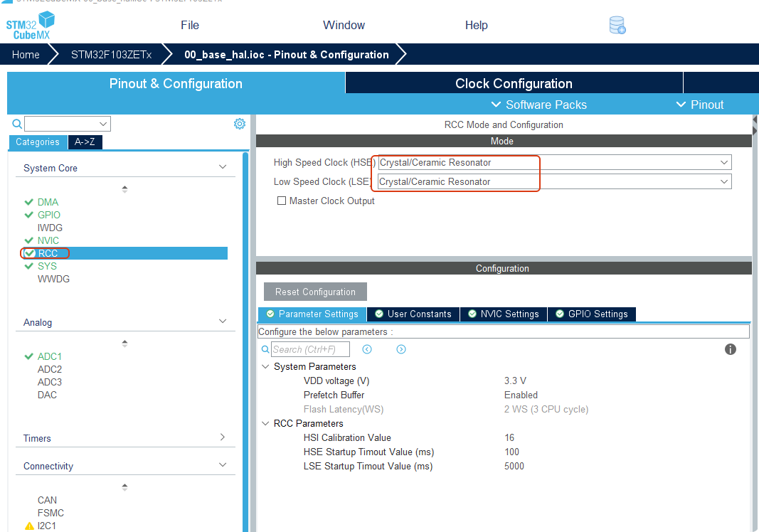Toggle the System Core sort arrows
Viewport: 759px width, 532px height.
coord(125,189)
